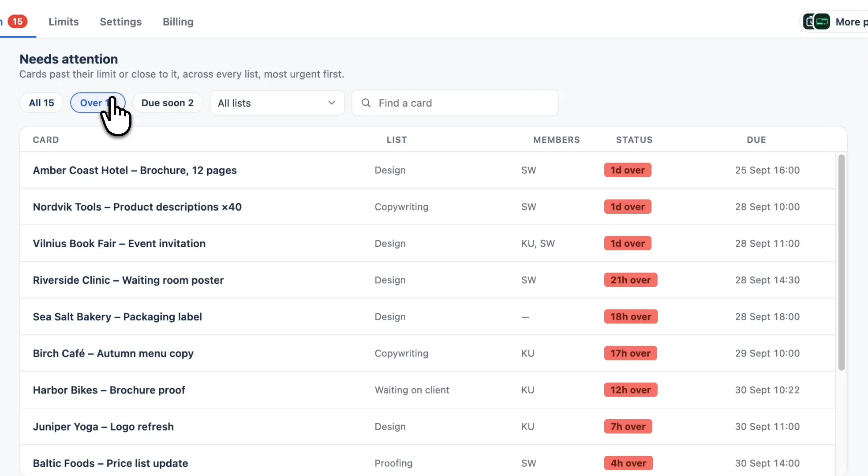Click the 28 Sept 11:00 due date
868x476 pixels.
click(767, 243)
